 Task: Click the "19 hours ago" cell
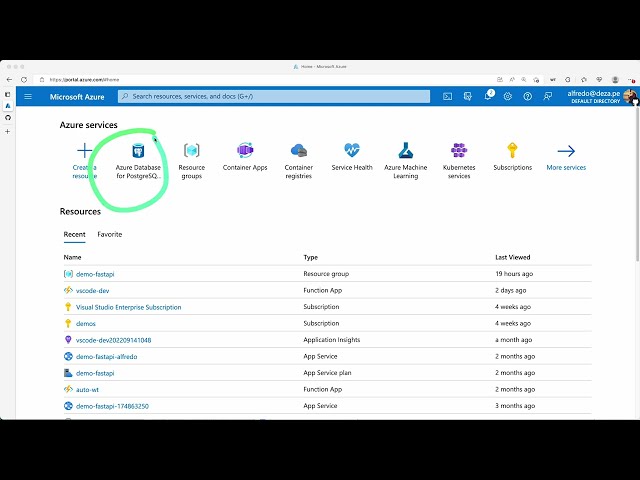[514, 274]
